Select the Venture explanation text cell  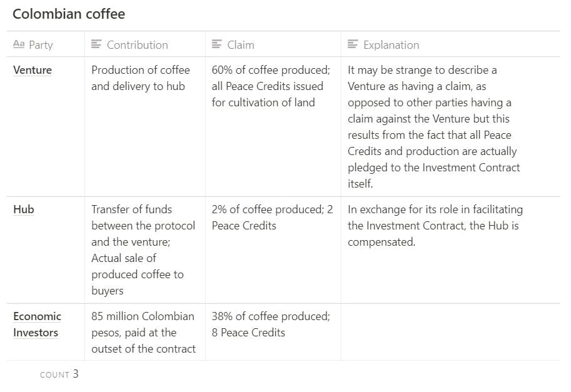pyautogui.click(x=450, y=126)
